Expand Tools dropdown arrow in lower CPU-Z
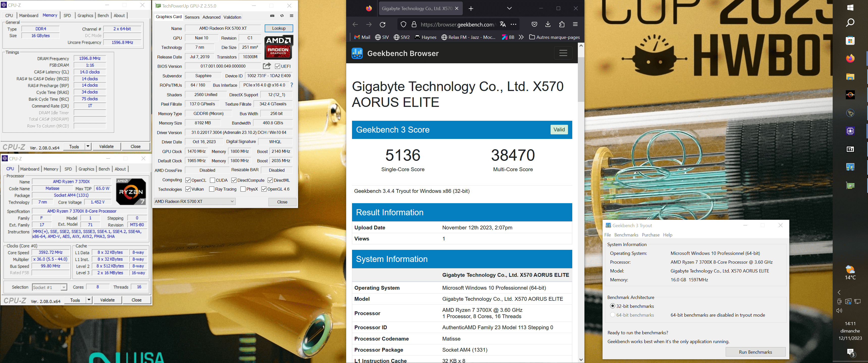The width and height of the screenshot is (868, 363). [x=89, y=300]
